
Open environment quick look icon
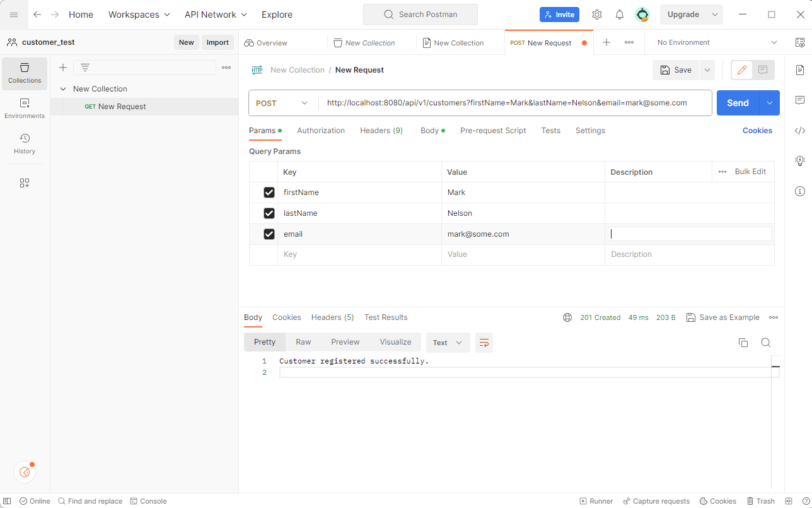[x=800, y=42]
